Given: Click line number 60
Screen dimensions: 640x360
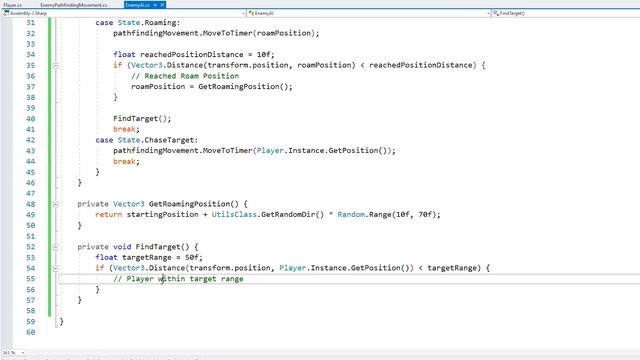Looking at the screenshot, I should click(x=31, y=332).
